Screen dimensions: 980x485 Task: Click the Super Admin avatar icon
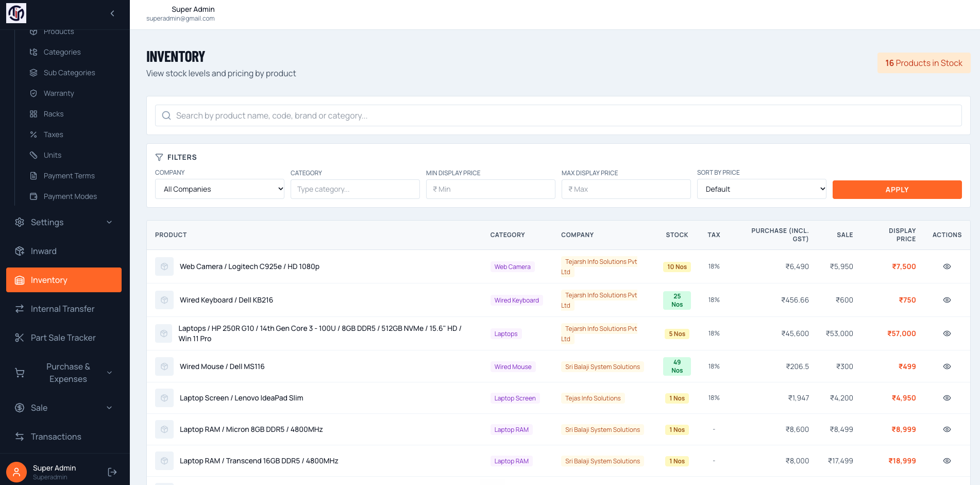(x=16, y=472)
